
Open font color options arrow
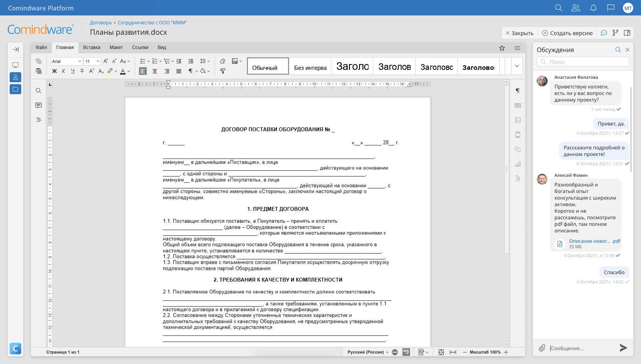pyautogui.click(x=129, y=71)
